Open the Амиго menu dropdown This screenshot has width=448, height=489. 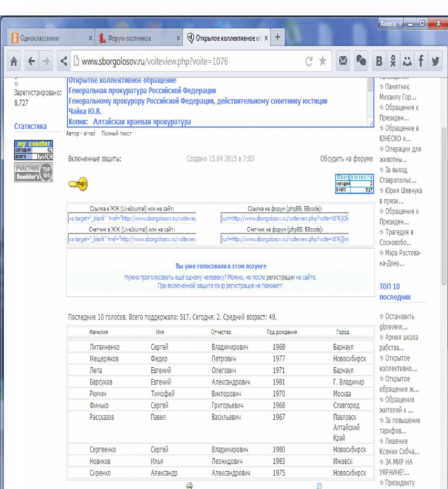[x=391, y=23]
